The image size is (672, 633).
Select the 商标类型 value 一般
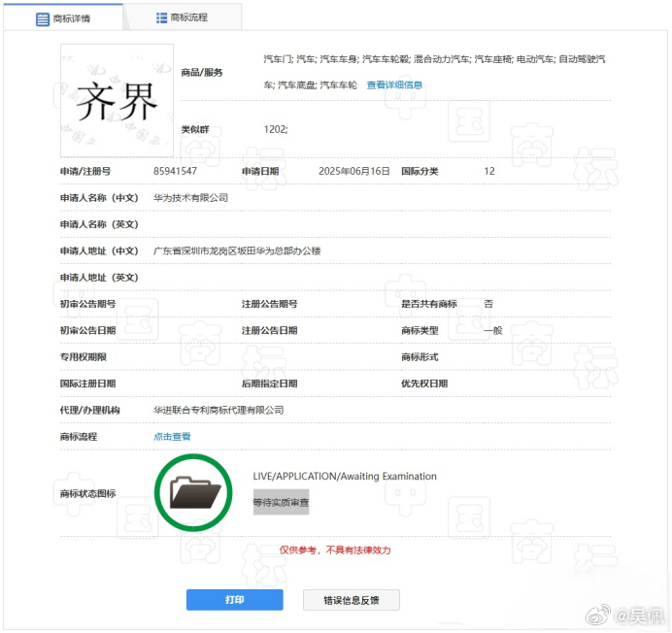point(493,330)
